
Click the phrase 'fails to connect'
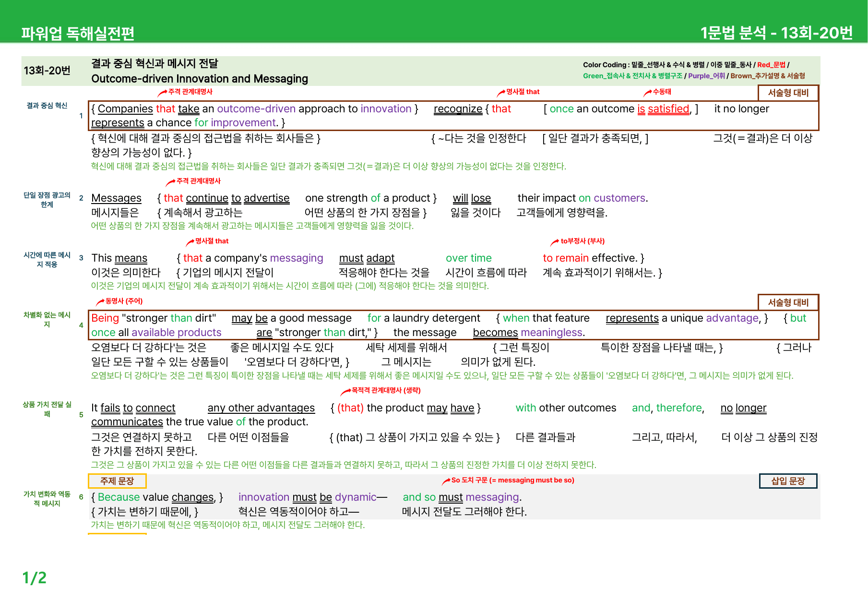click(138, 408)
